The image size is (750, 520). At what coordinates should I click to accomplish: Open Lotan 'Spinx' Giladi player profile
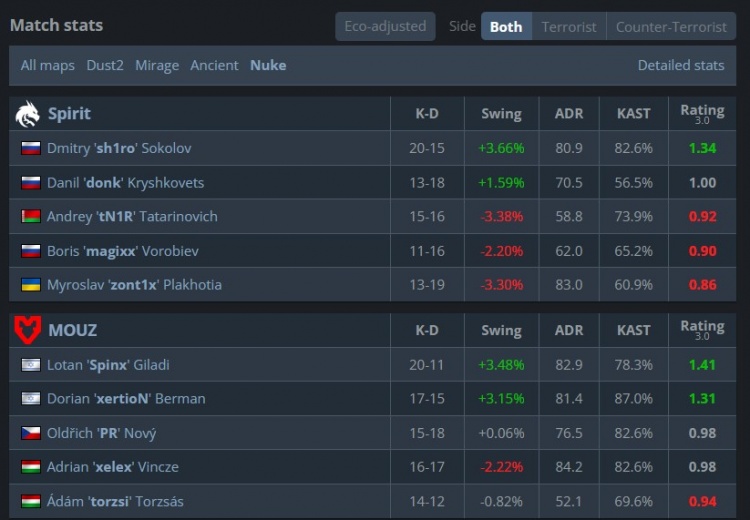pyautogui.click(x=108, y=365)
